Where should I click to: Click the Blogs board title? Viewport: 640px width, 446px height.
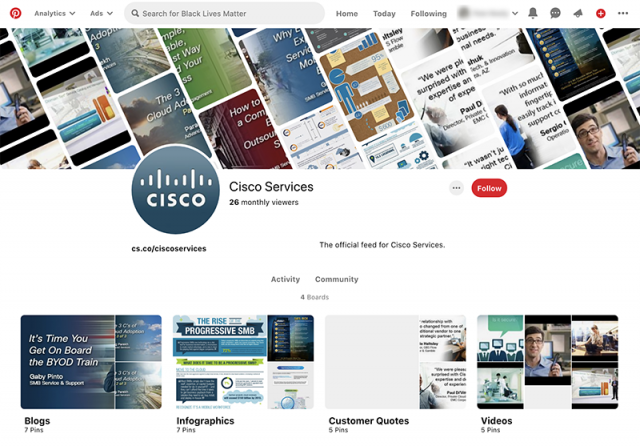(37, 421)
